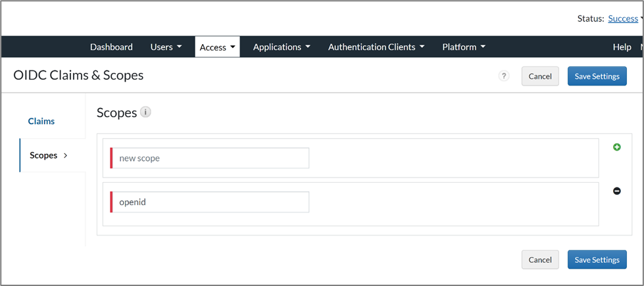Expand the Applications dropdown menu
The image size is (644, 286).
coord(282,47)
